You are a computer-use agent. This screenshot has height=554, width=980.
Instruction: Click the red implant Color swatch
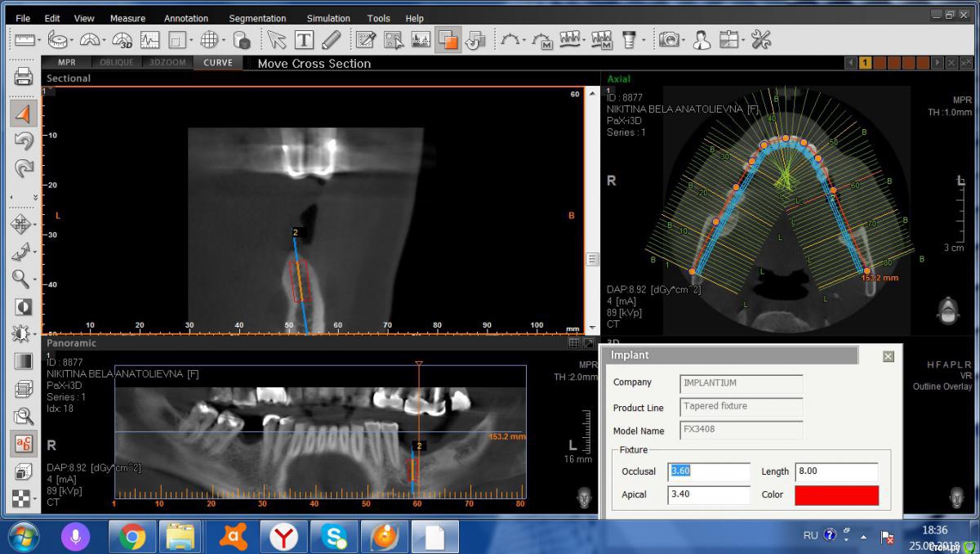[836, 495]
